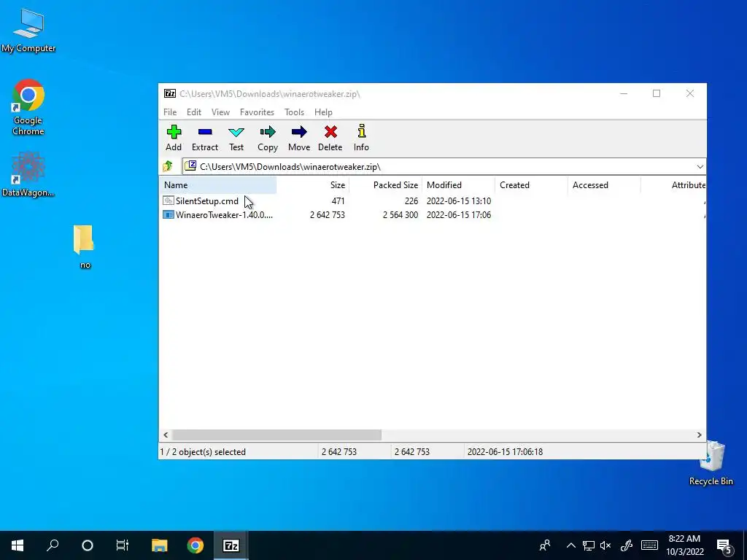
Task: Select the Google Chrome desktop shortcut
Action: click(28, 107)
